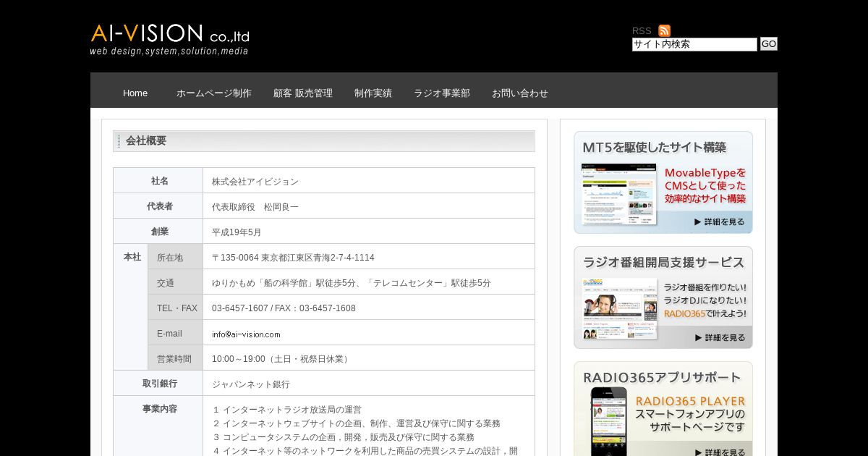
Task: Click the RSS text link
Action: (642, 30)
